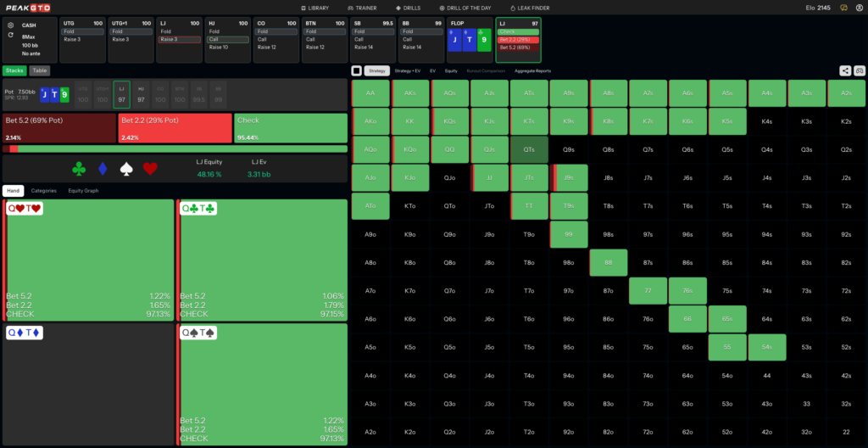
Task: Select the JJ cell in range grid
Action: click(489, 178)
